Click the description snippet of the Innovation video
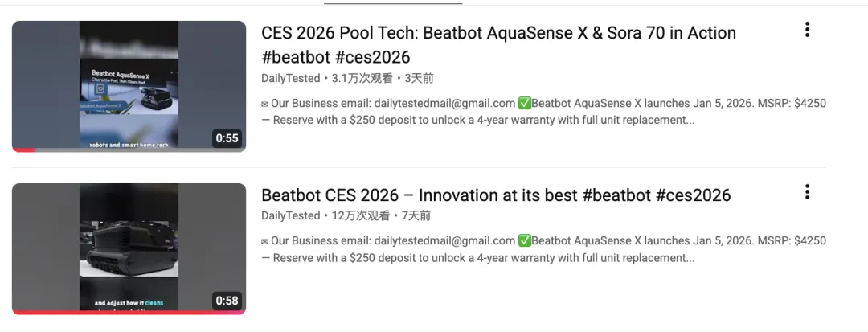Screen dimensions: 868x332 543,249
